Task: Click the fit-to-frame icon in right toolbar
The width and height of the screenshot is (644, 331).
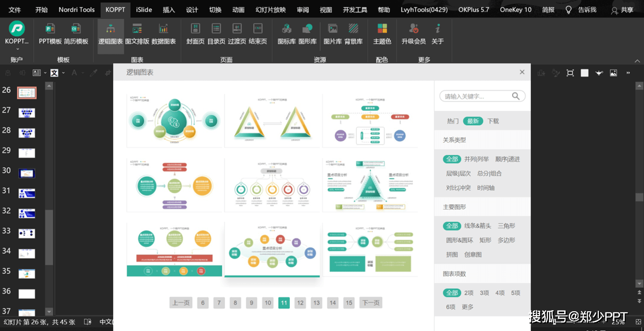Action: point(570,73)
